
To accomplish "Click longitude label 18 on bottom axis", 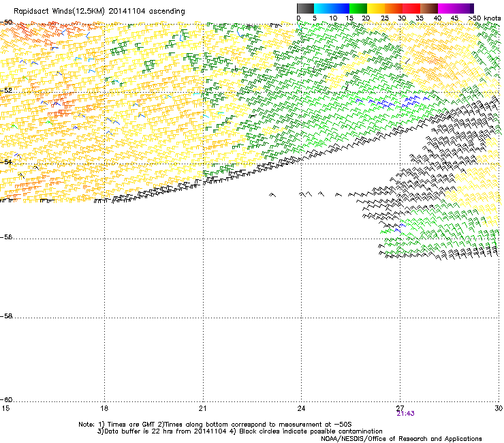I will coord(104,408).
